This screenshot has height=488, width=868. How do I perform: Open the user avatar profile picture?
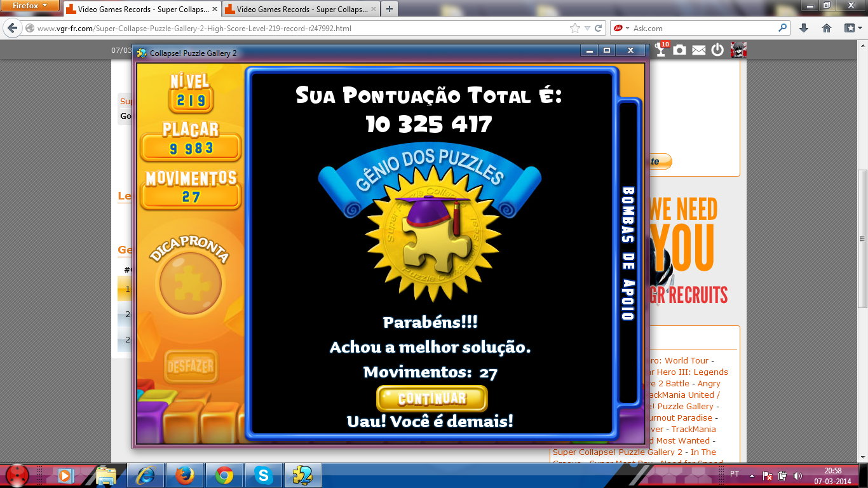[738, 50]
